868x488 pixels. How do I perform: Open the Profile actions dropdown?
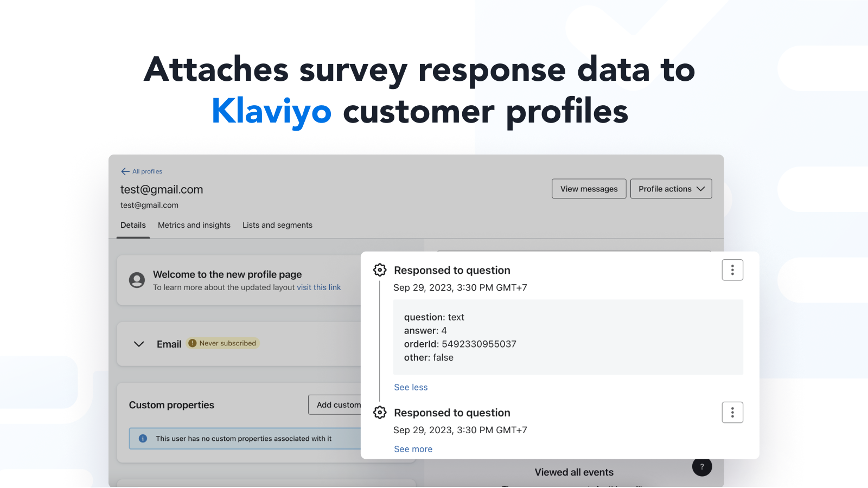pos(671,189)
